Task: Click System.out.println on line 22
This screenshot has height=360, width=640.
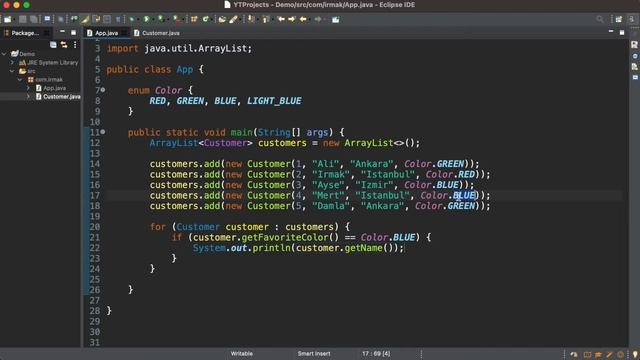Action: (x=242, y=248)
